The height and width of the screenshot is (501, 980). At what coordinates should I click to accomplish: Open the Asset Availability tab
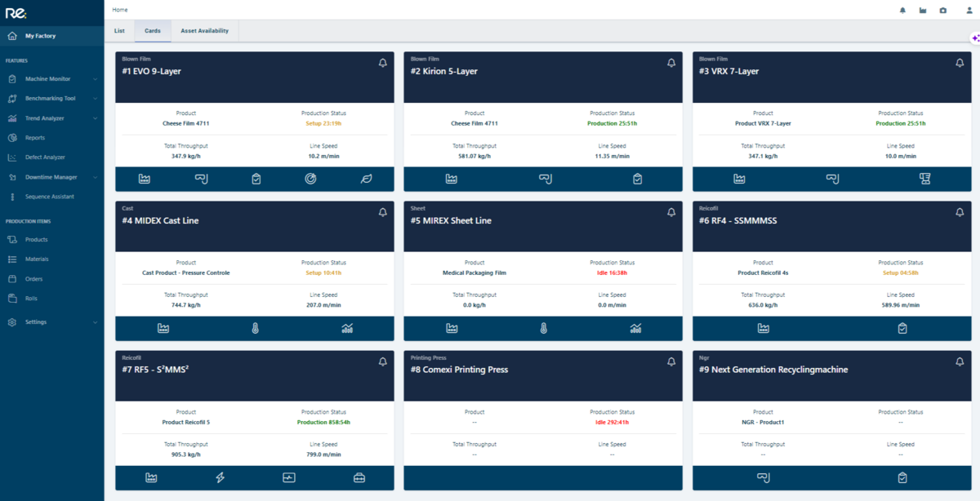click(x=204, y=31)
